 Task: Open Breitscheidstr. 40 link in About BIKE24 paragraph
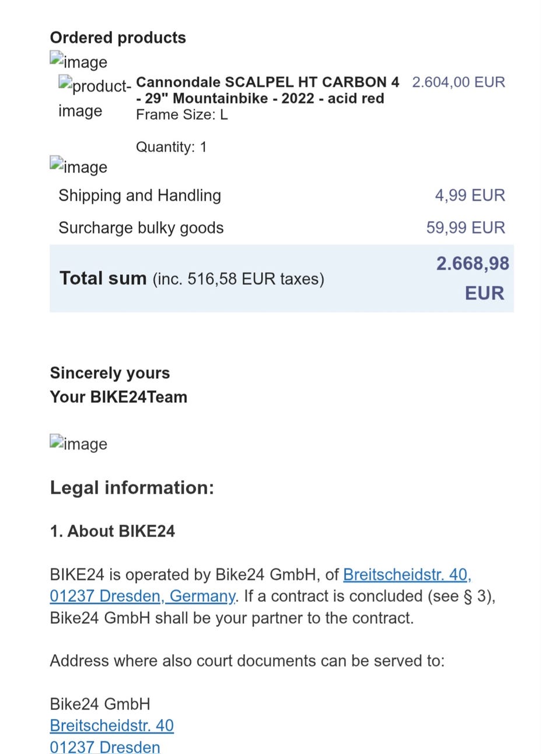(x=407, y=575)
